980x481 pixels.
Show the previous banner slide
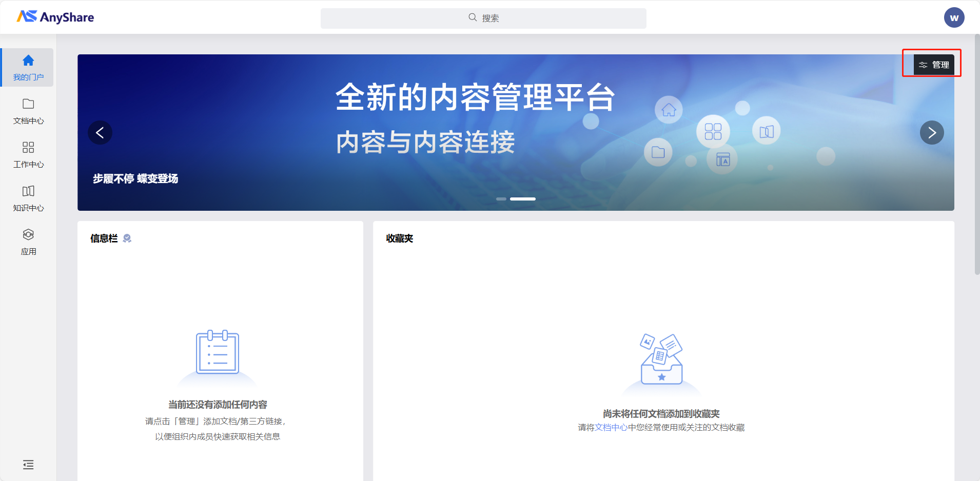[100, 133]
